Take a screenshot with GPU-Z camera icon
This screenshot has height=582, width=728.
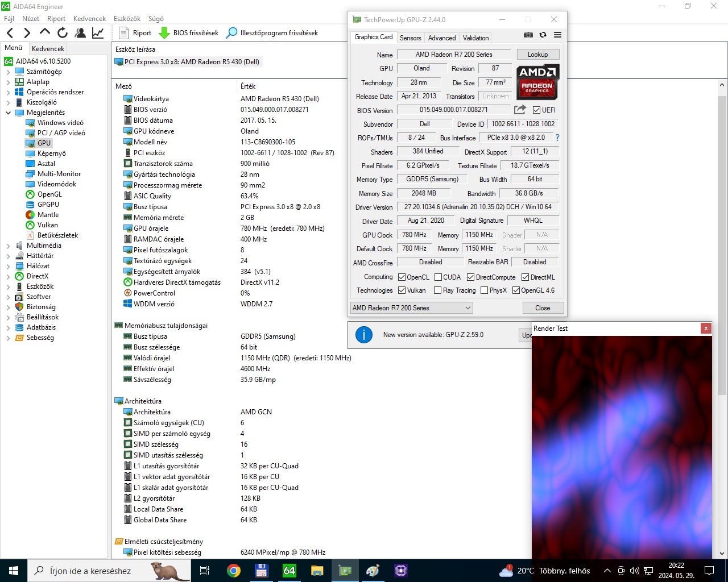tap(528, 35)
